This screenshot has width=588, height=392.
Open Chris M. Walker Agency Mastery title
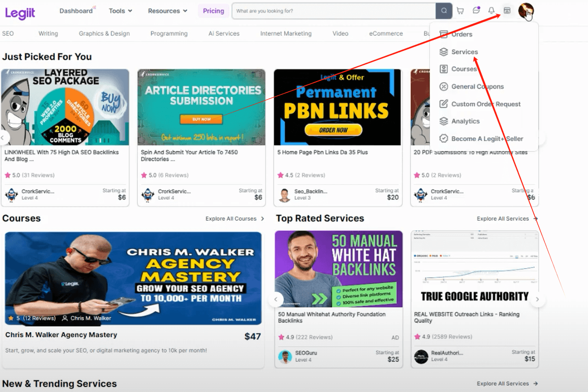[61, 335]
